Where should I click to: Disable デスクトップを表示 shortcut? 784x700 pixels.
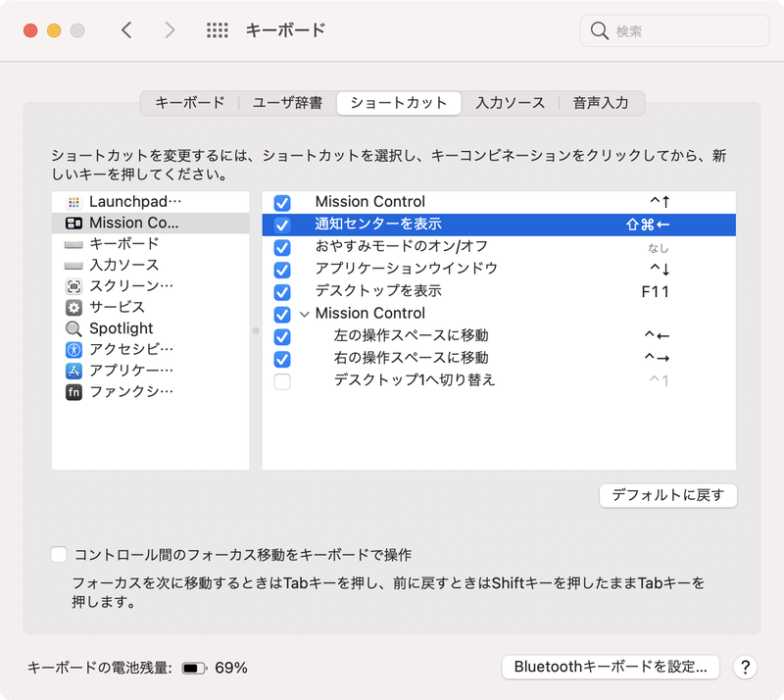(282, 291)
